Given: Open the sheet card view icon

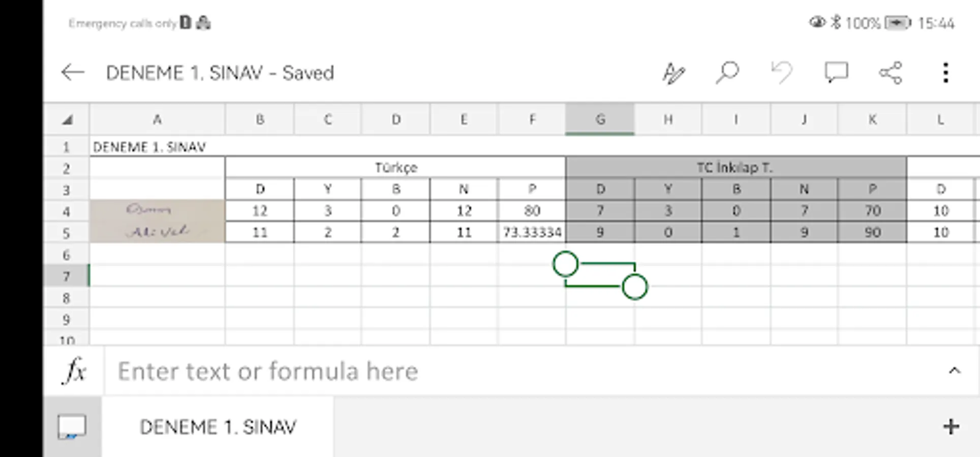Looking at the screenshot, I should [x=72, y=427].
